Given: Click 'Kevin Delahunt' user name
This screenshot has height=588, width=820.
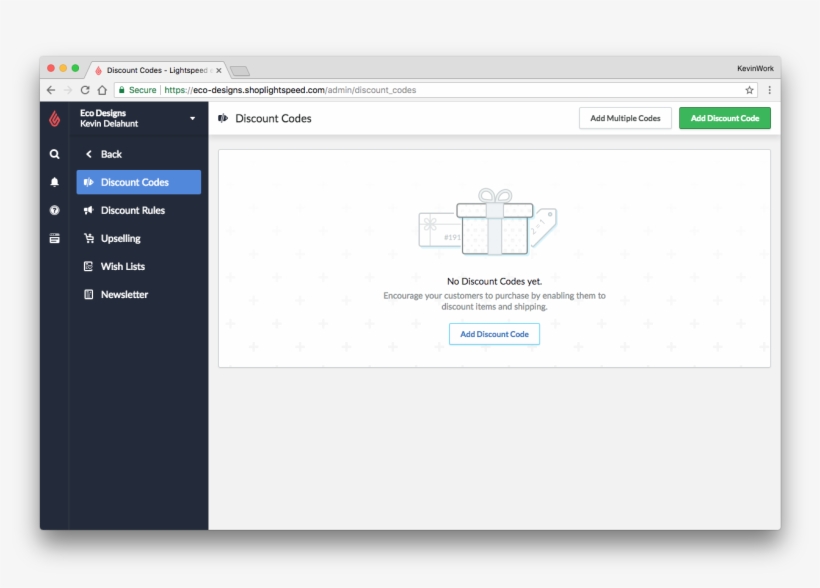Looking at the screenshot, I should click(x=109, y=124).
